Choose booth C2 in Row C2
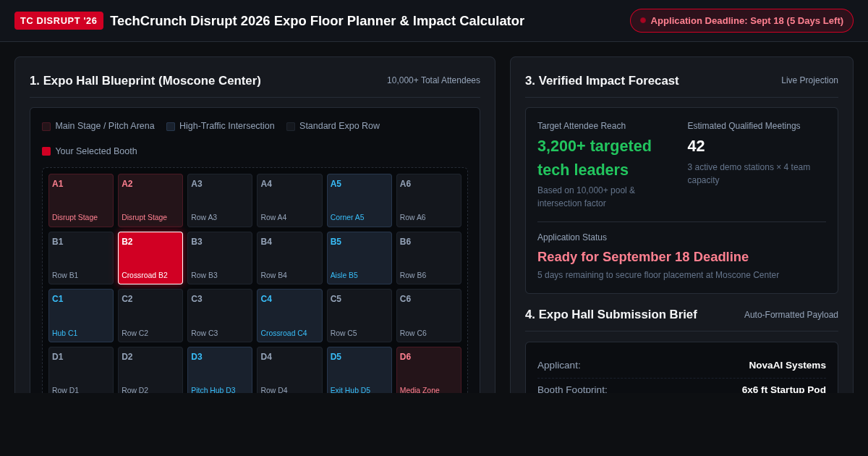Viewport: 868px width, 456px height. click(x=150, y=316)
